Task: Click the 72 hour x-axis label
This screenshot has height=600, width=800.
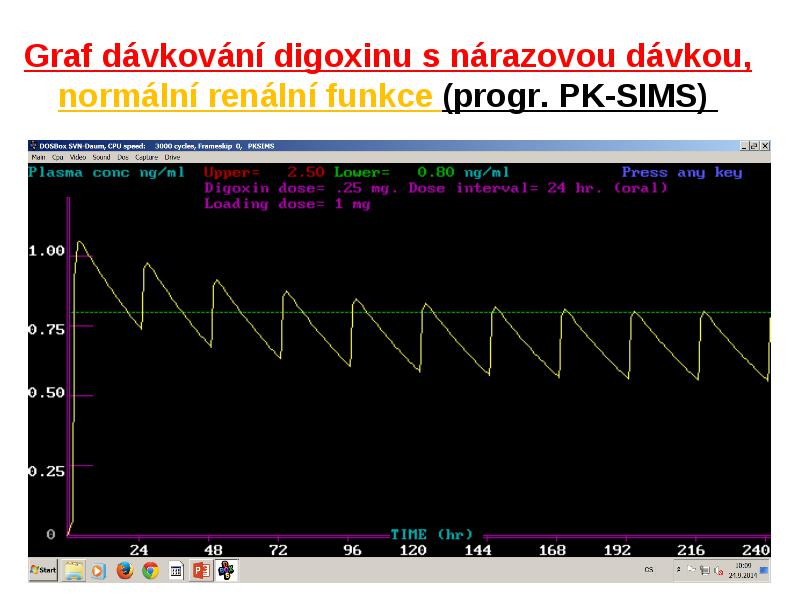Action: 278,551
